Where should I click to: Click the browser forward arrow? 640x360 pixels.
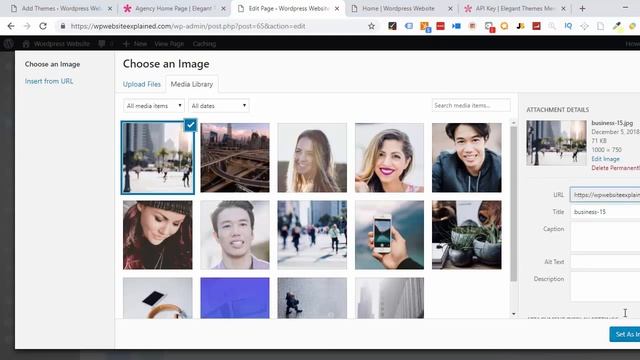click(x=27, y=26)
